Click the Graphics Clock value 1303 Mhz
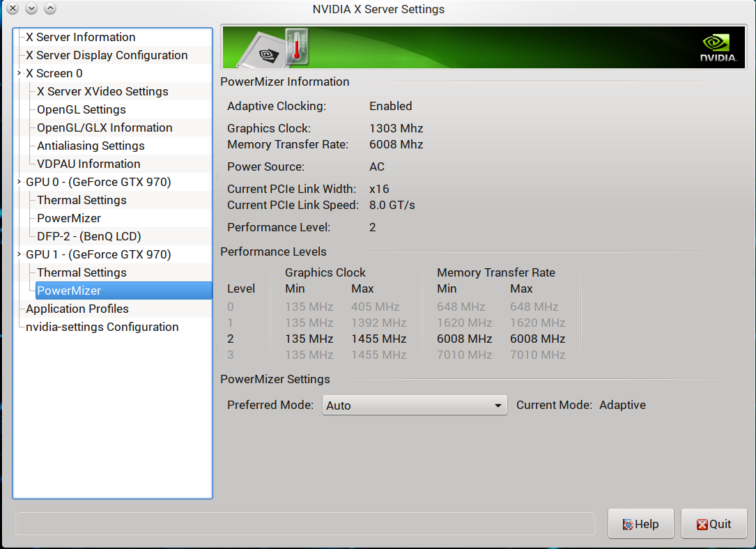 coord(396,129)
